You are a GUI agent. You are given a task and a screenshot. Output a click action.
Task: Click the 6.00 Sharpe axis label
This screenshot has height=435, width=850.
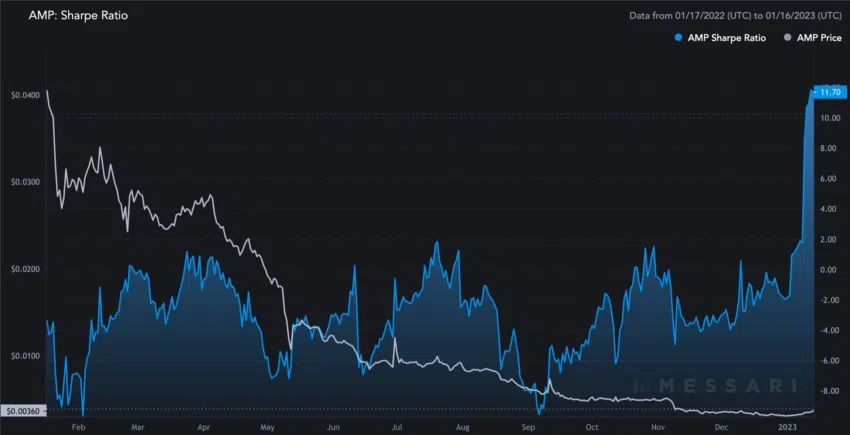pos(830,179)
